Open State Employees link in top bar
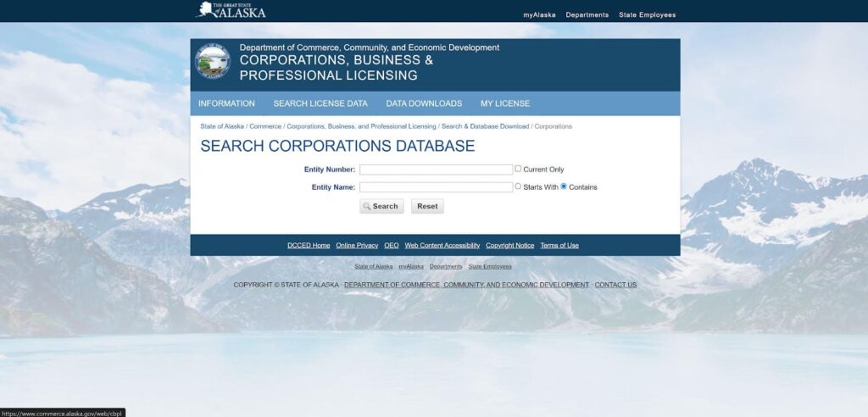This screenshot has width=868, height=417. 647,14
